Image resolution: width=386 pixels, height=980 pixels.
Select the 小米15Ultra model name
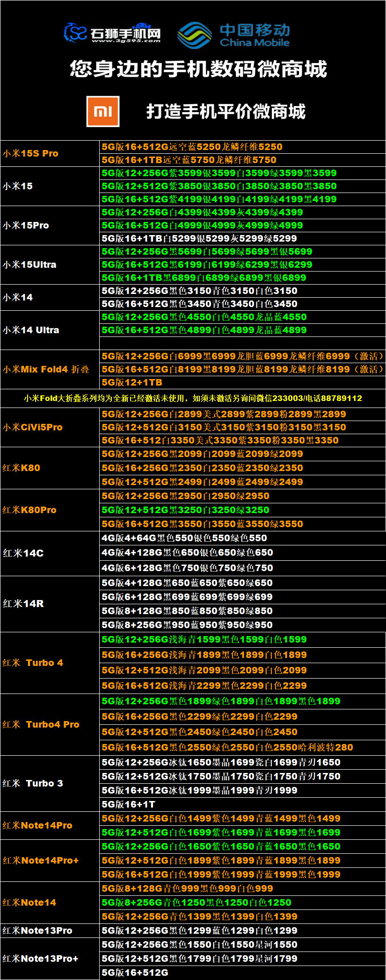coord(29,265)
